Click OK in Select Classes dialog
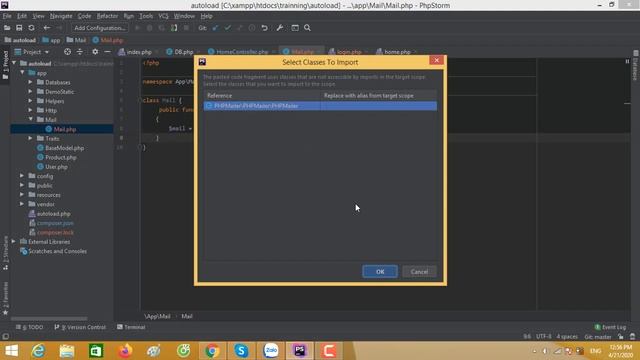Image resolution: width=640 pixels, height=360 pixels. pos(380,271)
